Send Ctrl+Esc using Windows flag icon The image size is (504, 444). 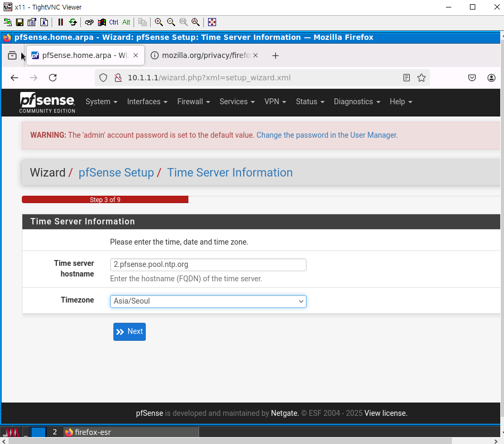point(102,22)
